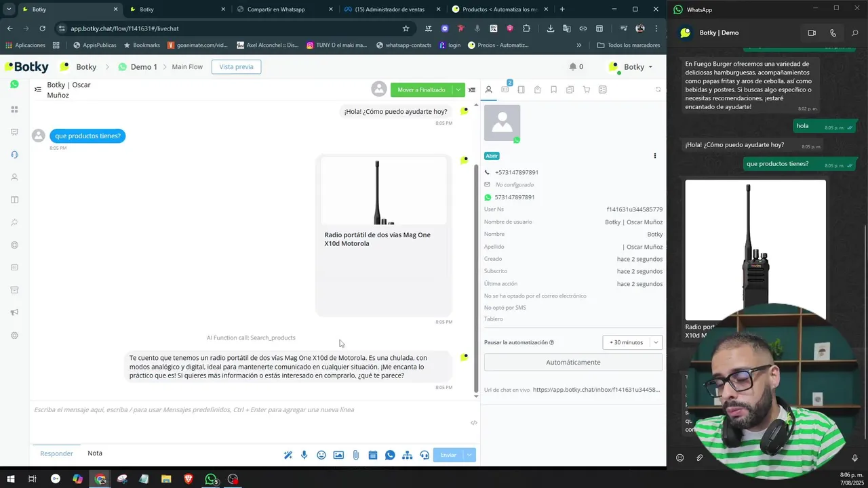Open the calendar scheduling icon in reply toolbar
Image resolution: width=868 pixels, height=488 pixels.
pos(372,455)
